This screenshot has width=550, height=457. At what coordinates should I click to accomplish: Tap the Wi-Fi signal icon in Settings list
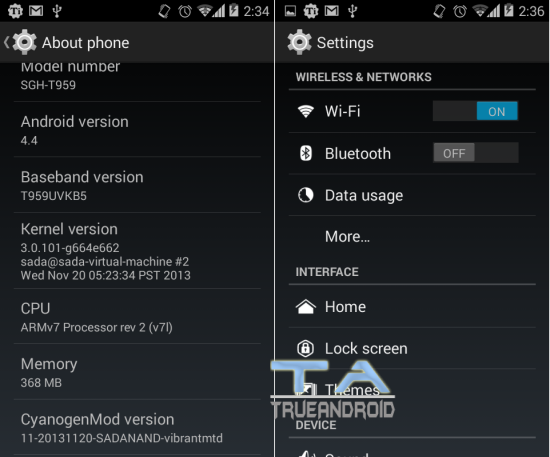[306, 111]
